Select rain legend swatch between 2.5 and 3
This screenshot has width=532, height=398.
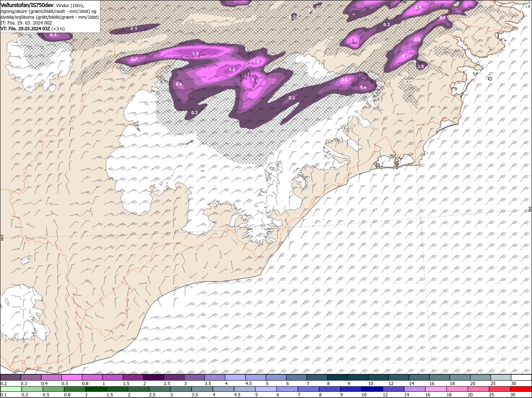[160, 389]
